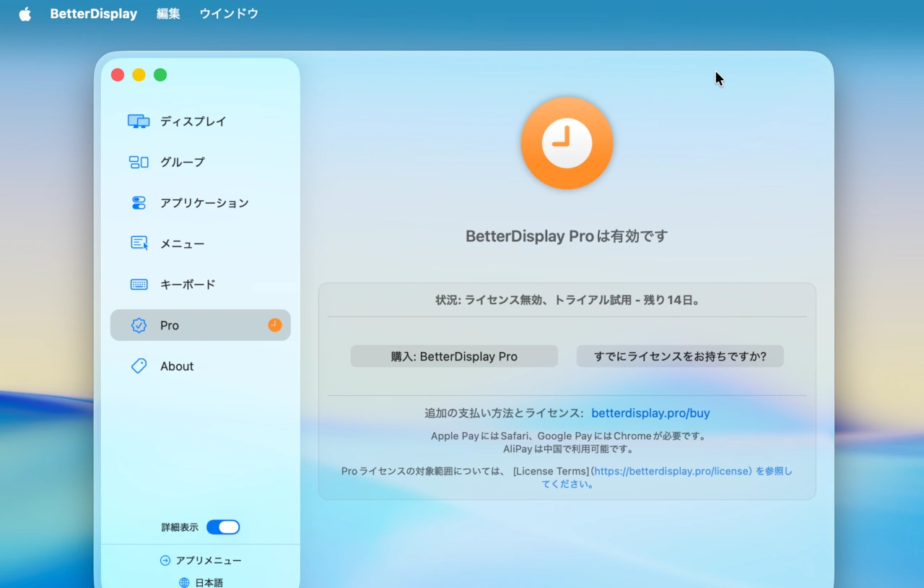Screen dimensions: 924x588
Task: Minimize the window with the yellow button
Action: click(139, 75)
